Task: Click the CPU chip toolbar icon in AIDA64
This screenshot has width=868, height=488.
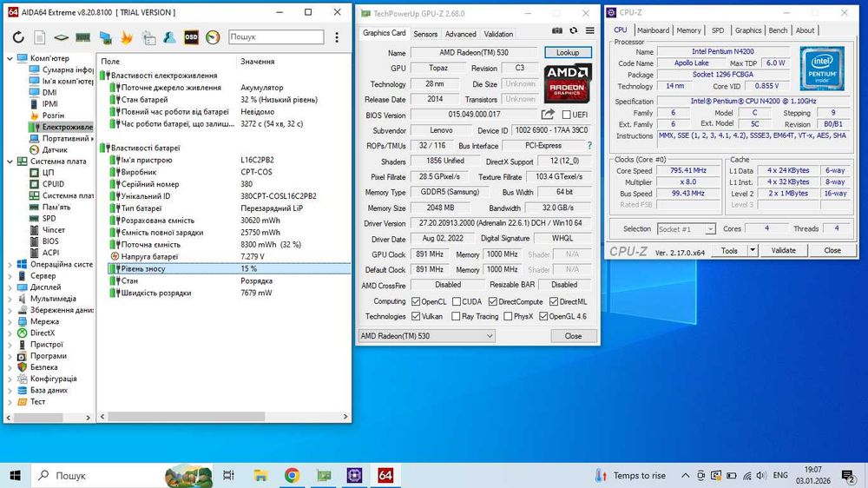Action: click(61, 37)
